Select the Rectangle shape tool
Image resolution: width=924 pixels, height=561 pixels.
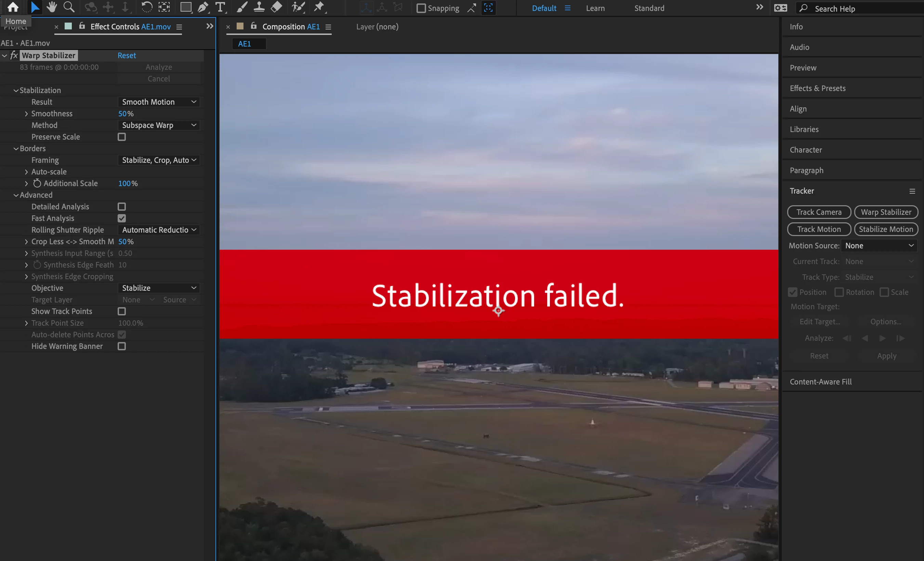tap(186, 7)
